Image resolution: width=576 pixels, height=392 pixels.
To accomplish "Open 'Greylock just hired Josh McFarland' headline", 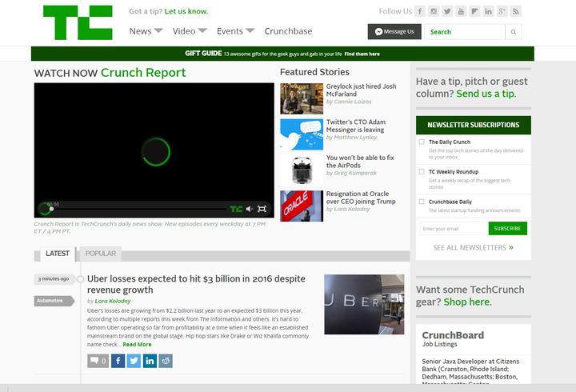I will pyautogui.click(x=361, y=90).
